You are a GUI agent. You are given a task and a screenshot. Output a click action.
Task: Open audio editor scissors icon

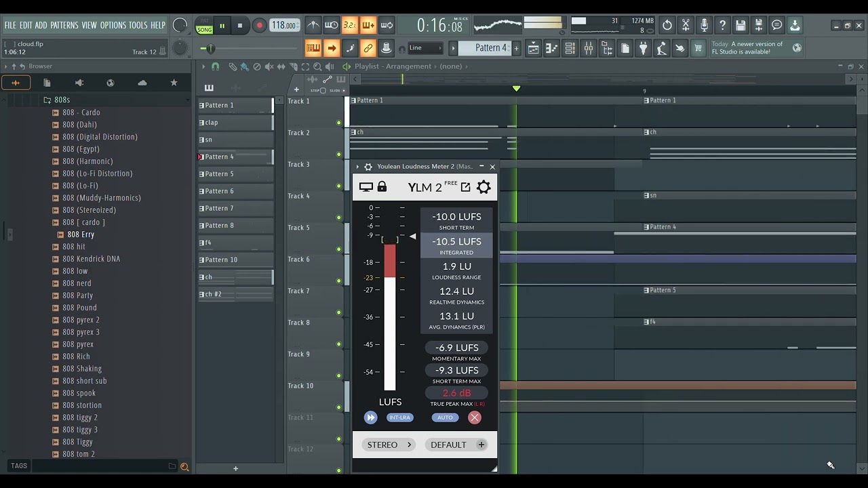(x=686, y=25)
